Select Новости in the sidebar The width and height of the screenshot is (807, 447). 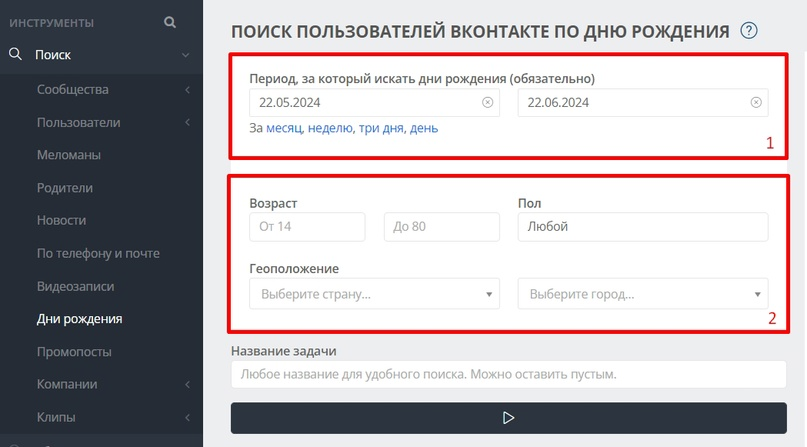pos(61,220)
